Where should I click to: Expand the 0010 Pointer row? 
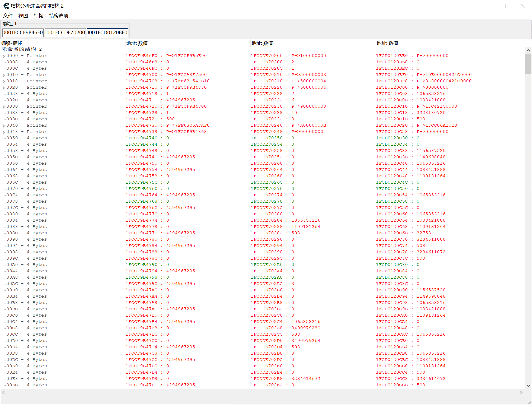pos(4,75)
